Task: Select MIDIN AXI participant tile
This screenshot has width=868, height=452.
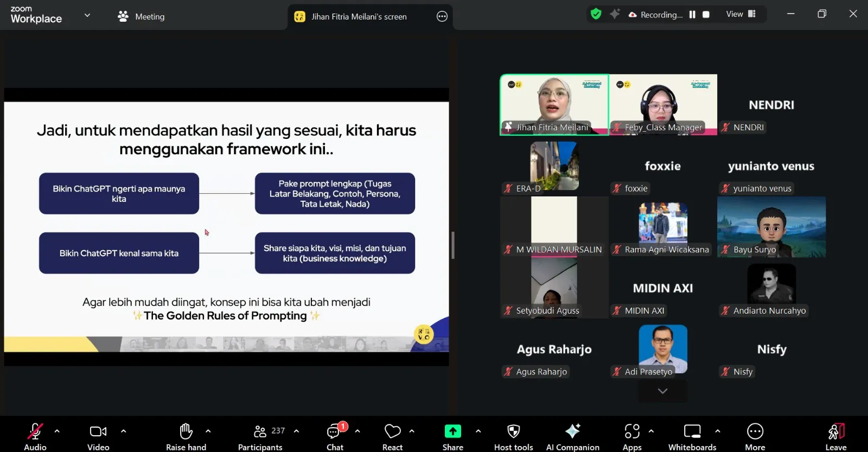Action: click(x=663, y=288)
